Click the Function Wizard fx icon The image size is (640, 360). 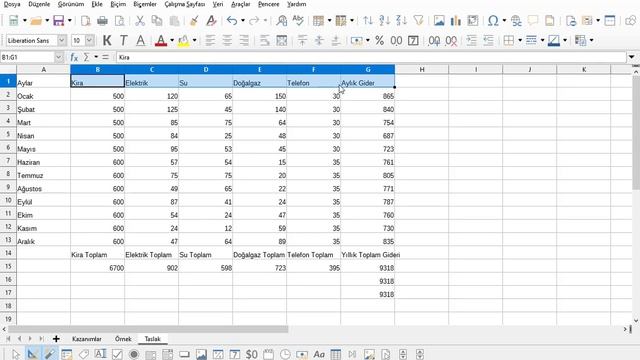coord(74,57)
